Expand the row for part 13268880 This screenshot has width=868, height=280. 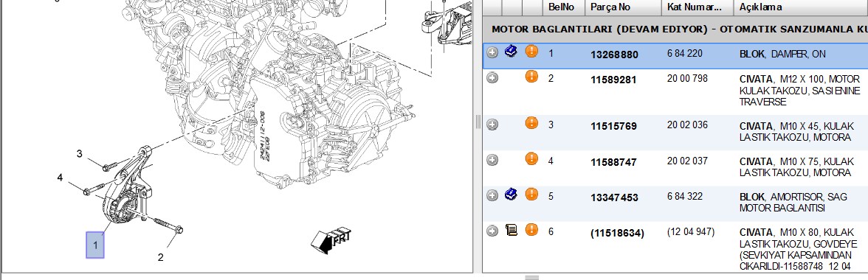point(492,52)
